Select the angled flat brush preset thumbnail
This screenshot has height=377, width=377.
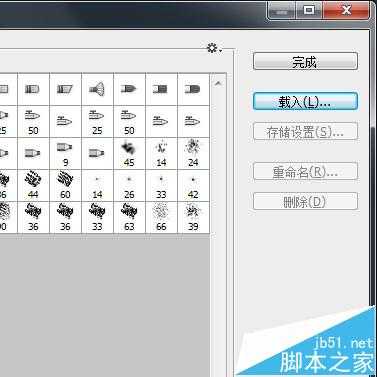[x=65, y=89]
